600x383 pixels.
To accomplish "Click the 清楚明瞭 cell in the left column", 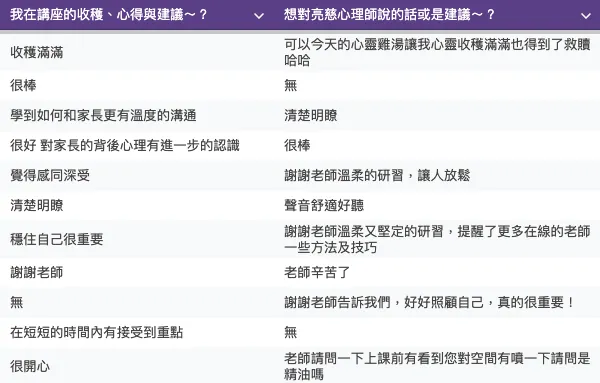I will [x=137, y=205].
